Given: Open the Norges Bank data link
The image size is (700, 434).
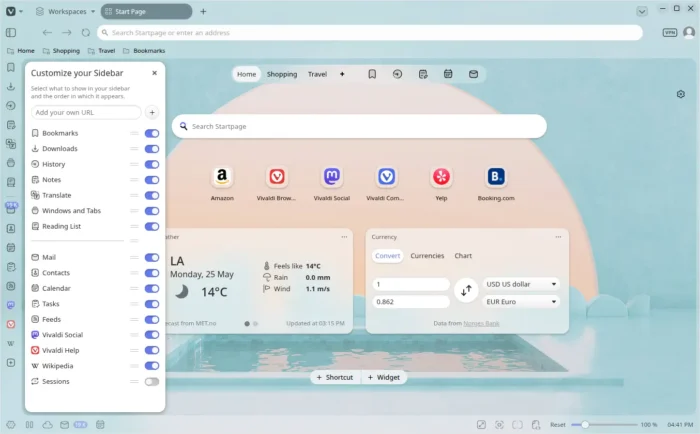Looking at the screenshot, I should pos(481,323).
